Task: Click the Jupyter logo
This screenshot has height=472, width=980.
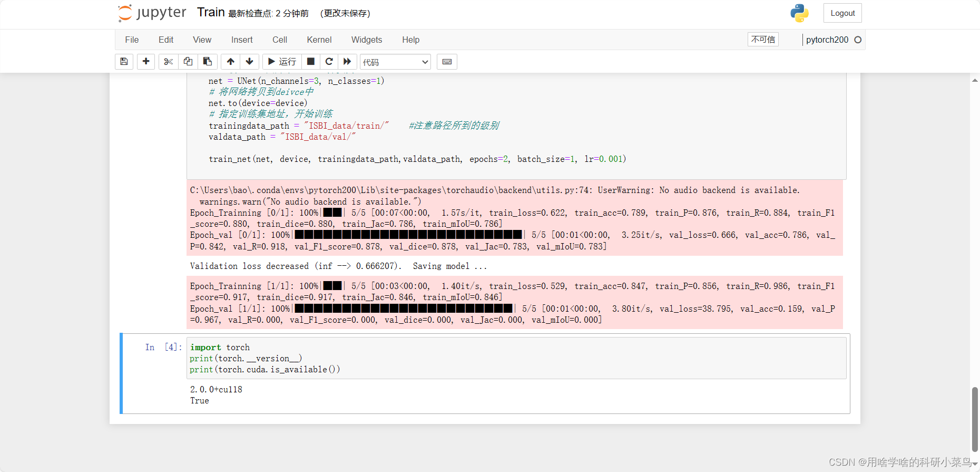Action: 152,13
